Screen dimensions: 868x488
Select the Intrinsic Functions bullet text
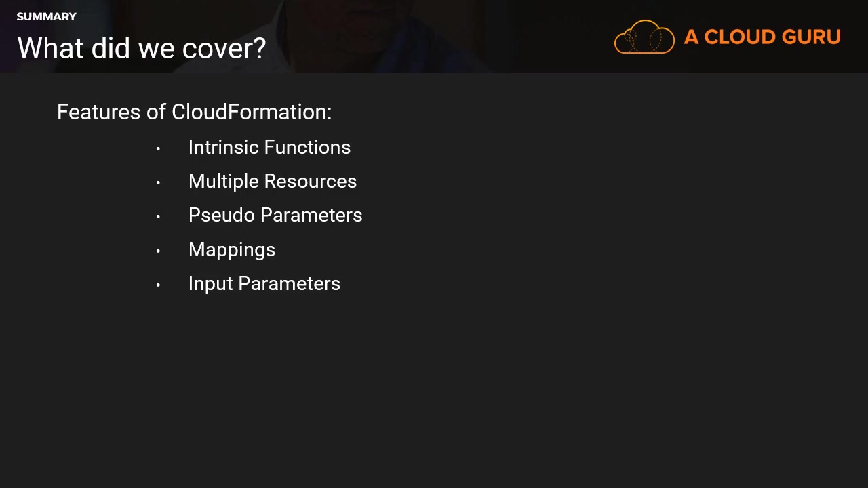pos(269,148)
